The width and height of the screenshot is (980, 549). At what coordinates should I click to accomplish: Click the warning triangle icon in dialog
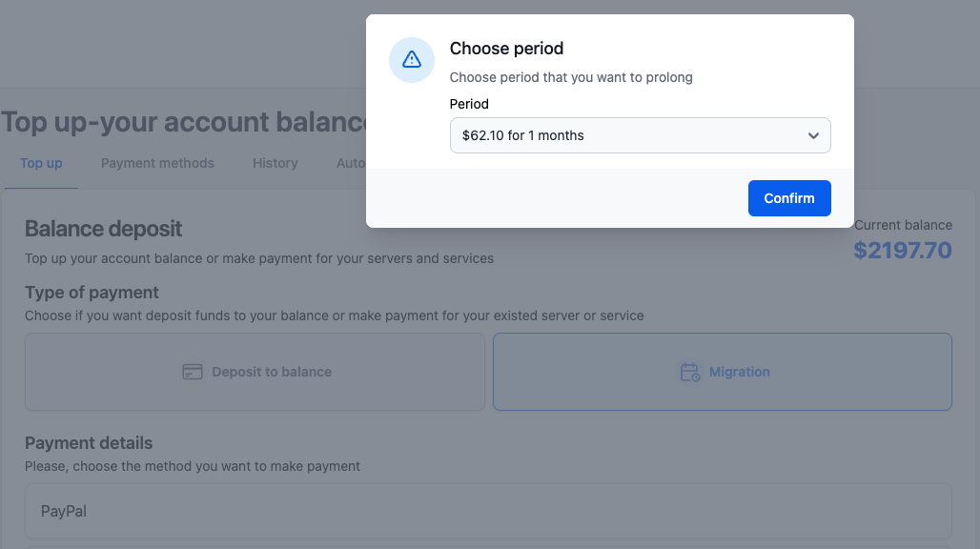[x=412, y=60]
